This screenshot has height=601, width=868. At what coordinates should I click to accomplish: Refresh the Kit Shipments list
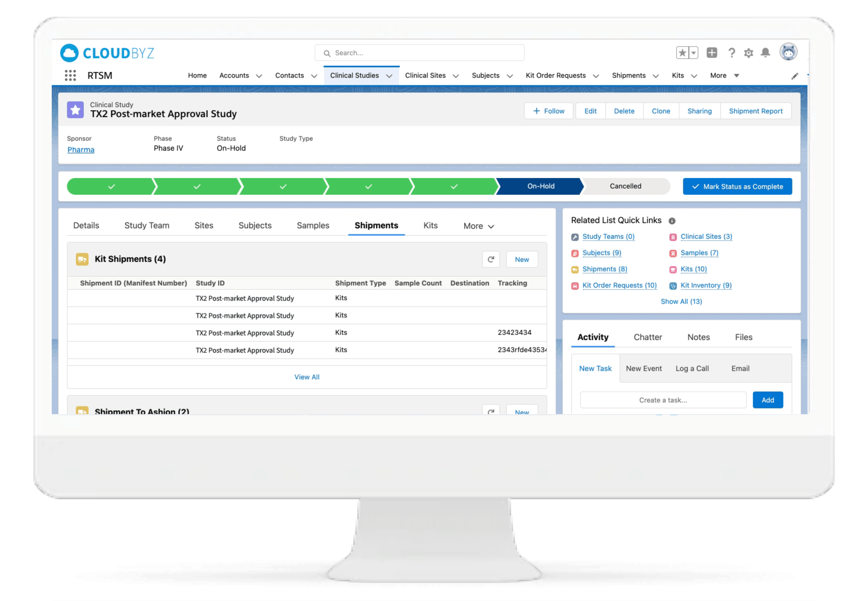[x=491, y=259]
